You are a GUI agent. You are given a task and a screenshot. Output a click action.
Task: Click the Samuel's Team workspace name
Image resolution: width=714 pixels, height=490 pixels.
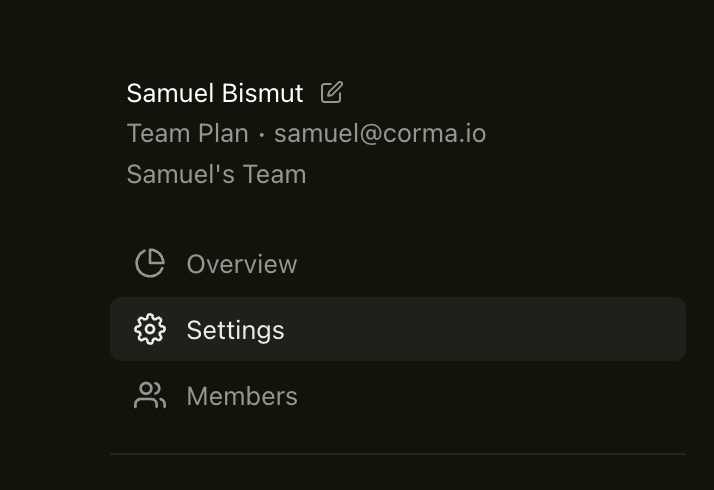(x=216, y=174)
